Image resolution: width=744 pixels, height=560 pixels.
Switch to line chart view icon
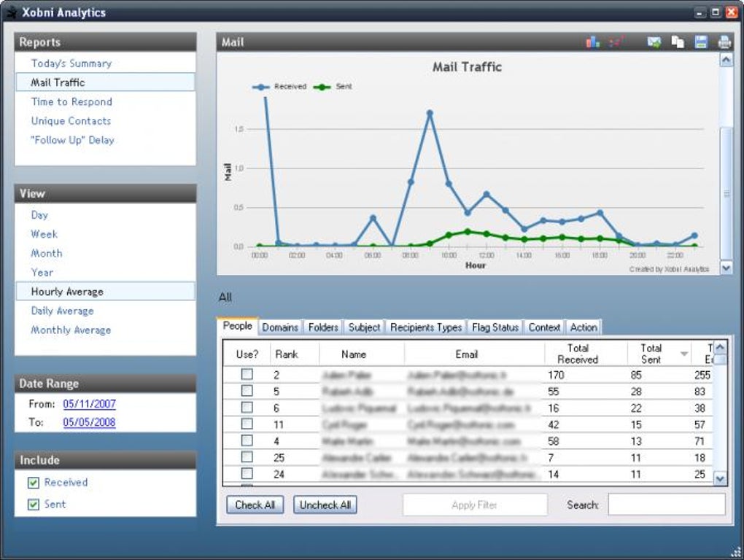tap(616, 42)
